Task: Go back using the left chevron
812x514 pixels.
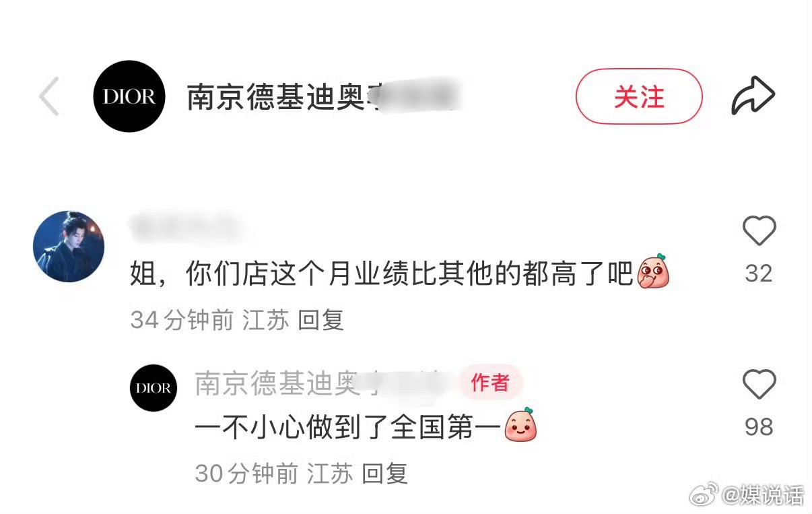Action: tap(49, 96)
